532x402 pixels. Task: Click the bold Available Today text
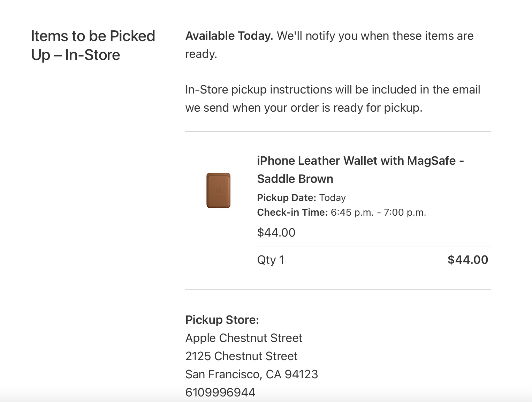[229, 36]
